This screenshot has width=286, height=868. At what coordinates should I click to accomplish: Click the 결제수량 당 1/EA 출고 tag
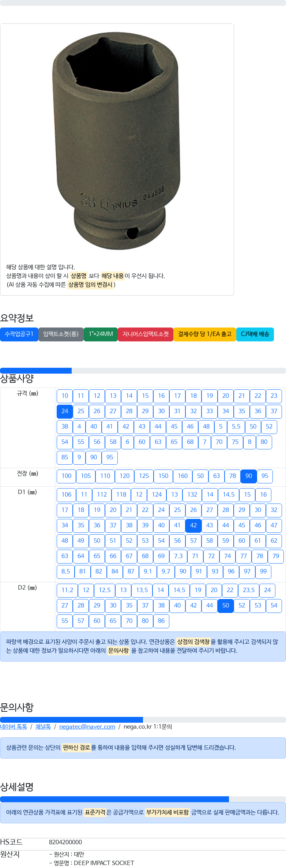pyautogui.click(x=205, y=334)
